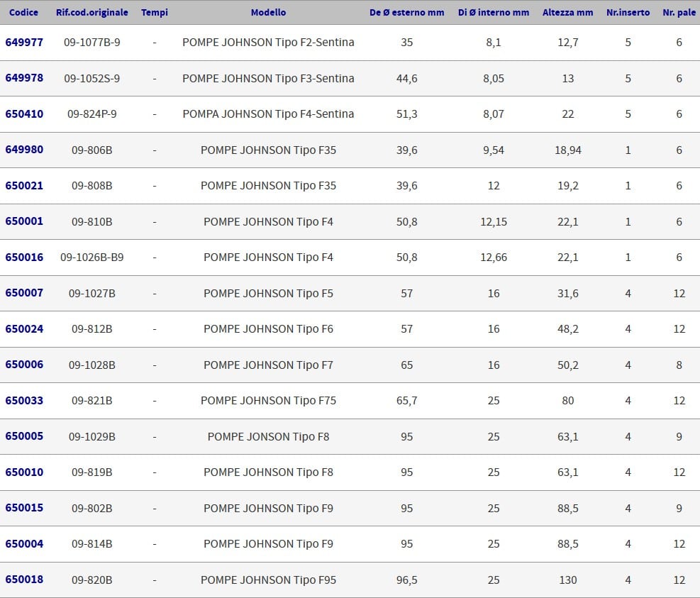
Task: Select original reference 09-1077B-9 cell
Action: (92, 43)
